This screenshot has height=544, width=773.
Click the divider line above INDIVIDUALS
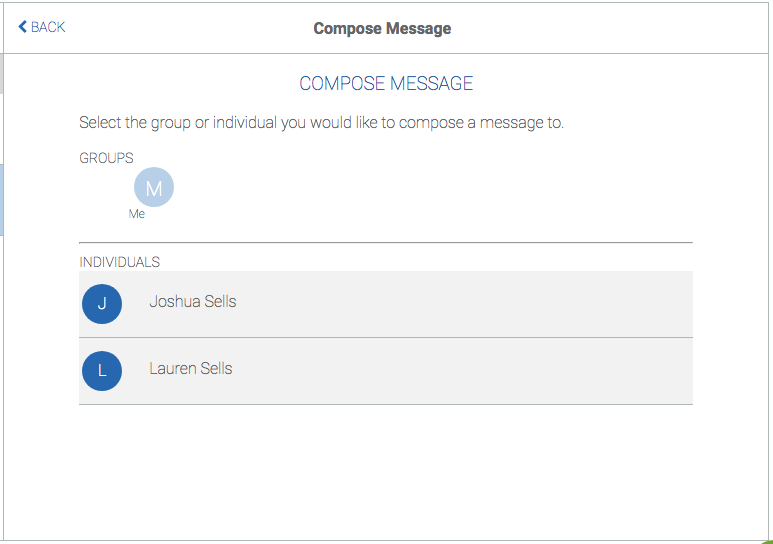385,242
